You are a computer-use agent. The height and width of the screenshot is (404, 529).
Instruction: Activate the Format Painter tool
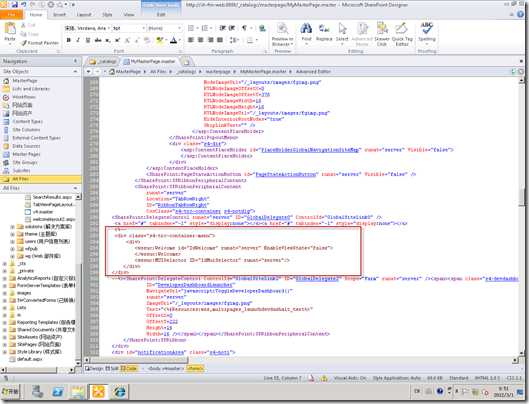[40, 43]
